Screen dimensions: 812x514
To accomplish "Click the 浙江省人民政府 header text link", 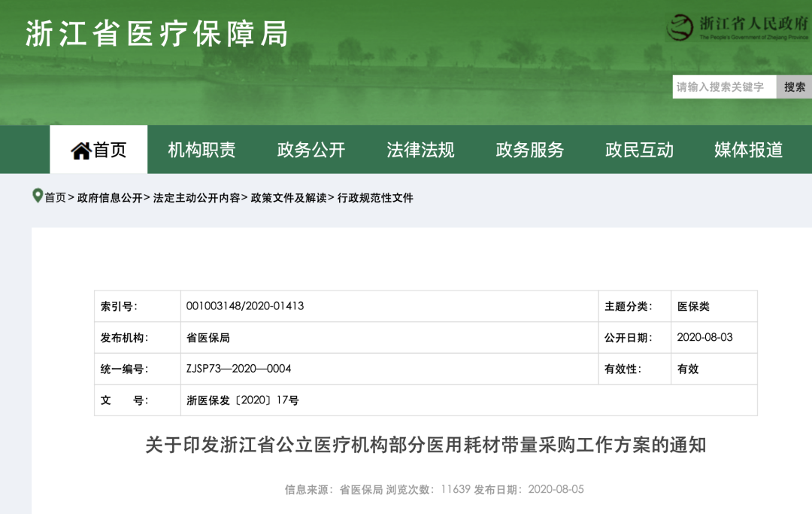I will click(x=753, y=24).
